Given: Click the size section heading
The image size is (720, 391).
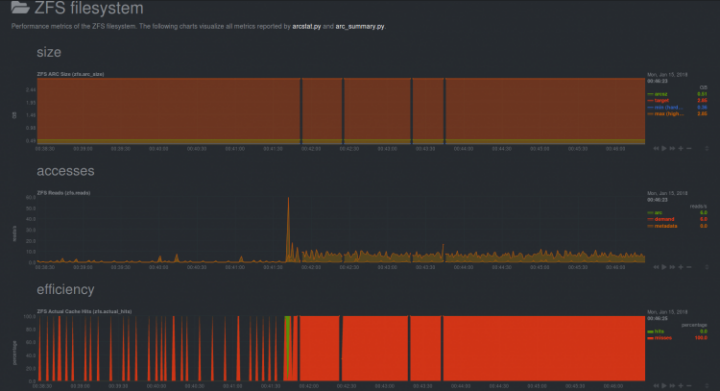Looking at the screenshot, I should [49, 52].
